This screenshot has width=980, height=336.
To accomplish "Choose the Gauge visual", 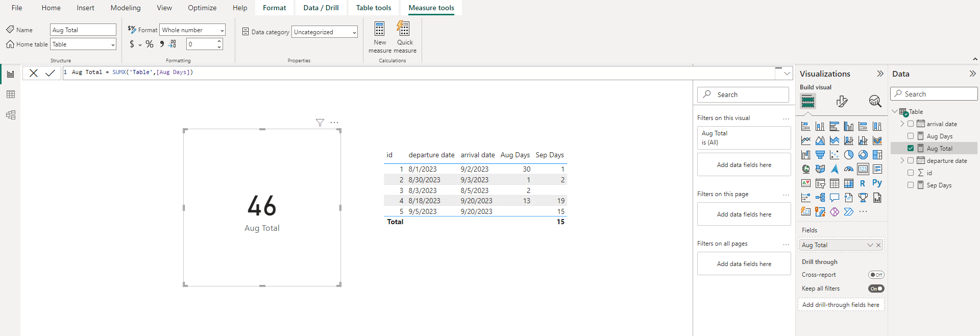I will (849, 169).
